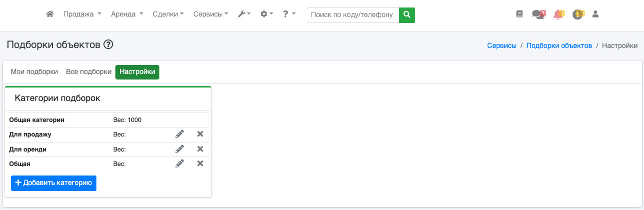The height and width of the screenshot is (210, 644).
Task: Expand the Продажа menu
Action: (x=82, y=14)
